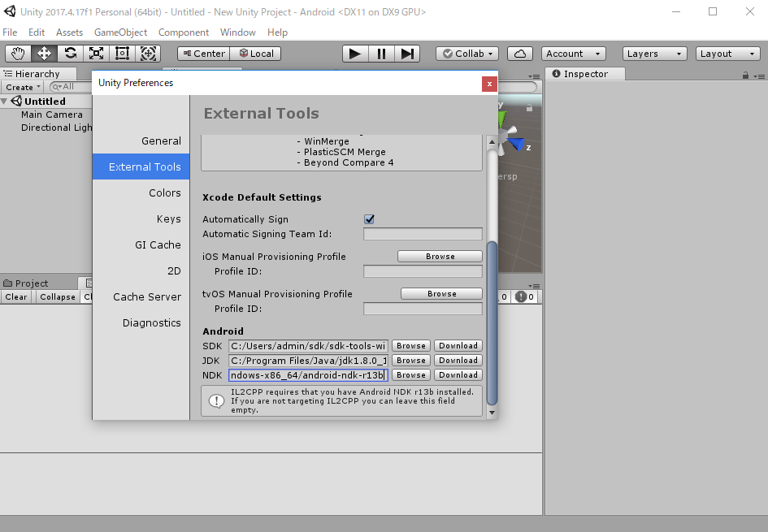Select the Rect transform tool
This screenshot has width=768, height=532.
pyautogui.click(x=122, y=54)
